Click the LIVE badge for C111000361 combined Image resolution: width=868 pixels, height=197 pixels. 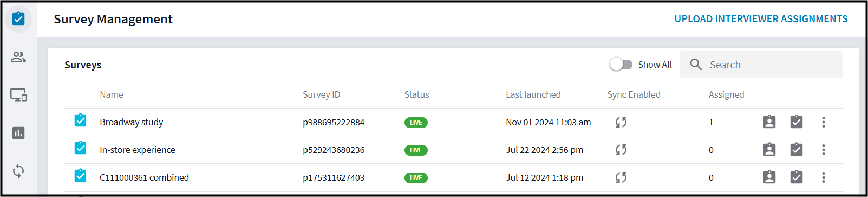(416, 178)
